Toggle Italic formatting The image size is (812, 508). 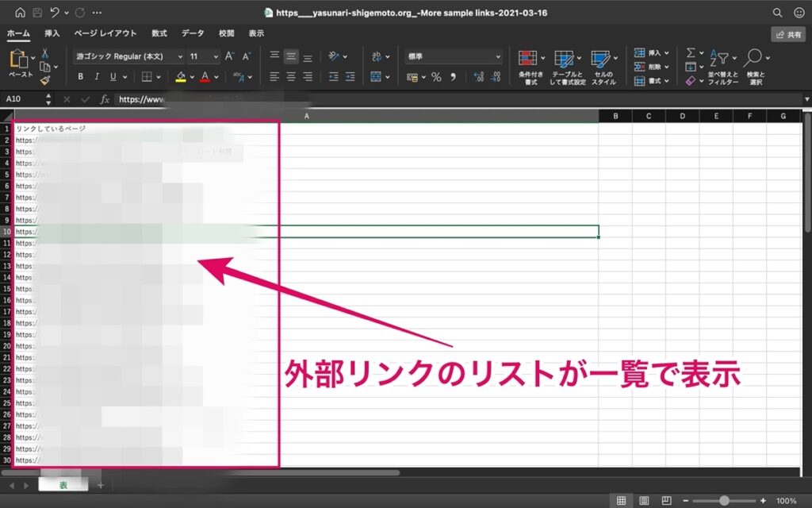[x=97, y=77]
